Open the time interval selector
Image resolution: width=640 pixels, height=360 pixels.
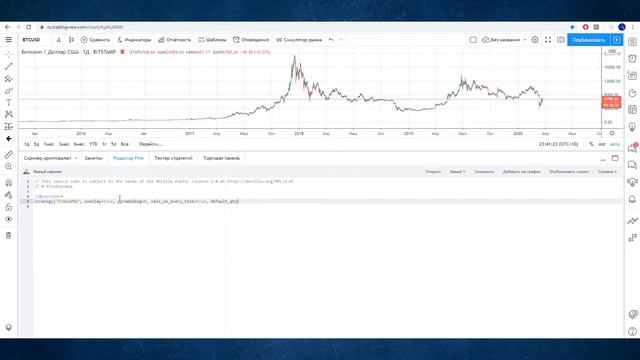[x=58, y=40]
